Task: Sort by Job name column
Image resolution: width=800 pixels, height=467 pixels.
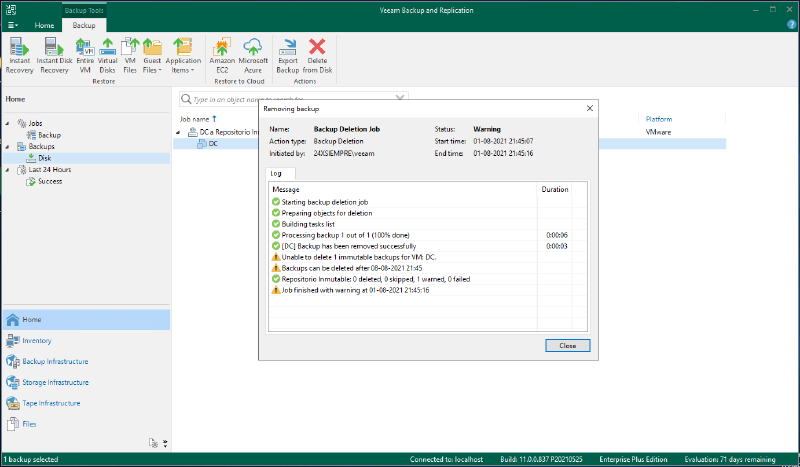Action: (198, 119)
